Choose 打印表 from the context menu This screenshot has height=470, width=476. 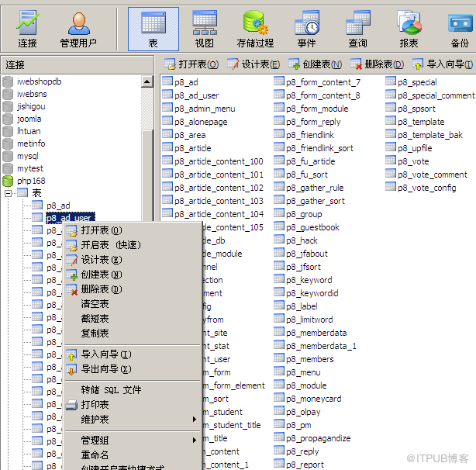coord(132,405)
